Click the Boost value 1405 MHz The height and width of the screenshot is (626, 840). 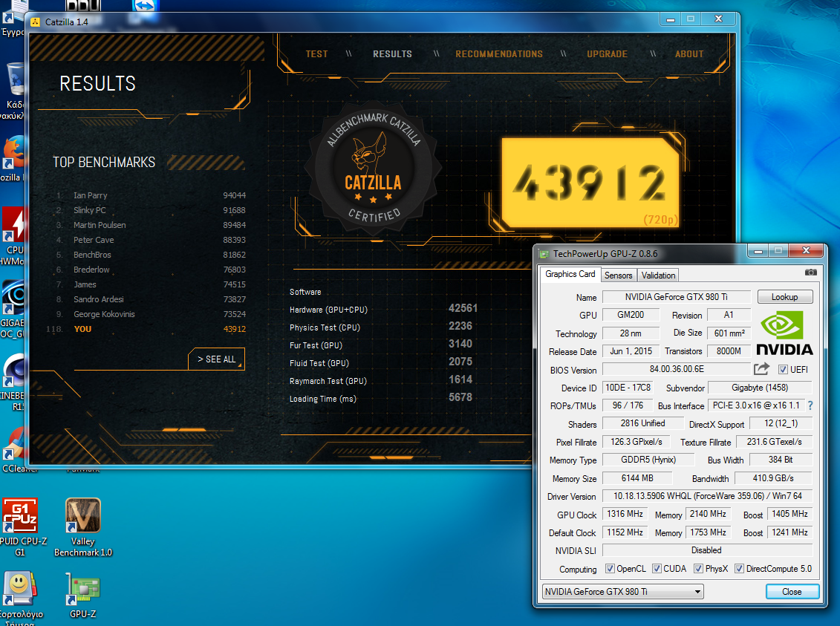[789, 514]
